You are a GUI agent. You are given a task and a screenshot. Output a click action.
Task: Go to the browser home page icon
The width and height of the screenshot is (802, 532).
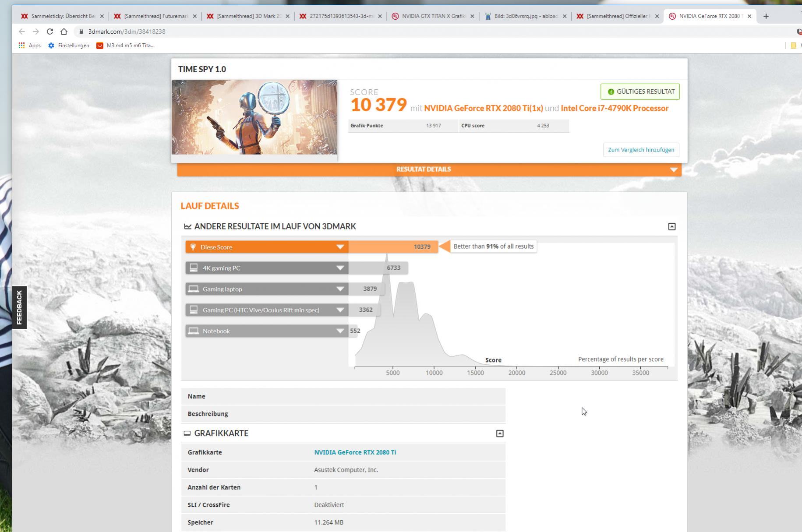pyautogui.click(x=64, y=32)
